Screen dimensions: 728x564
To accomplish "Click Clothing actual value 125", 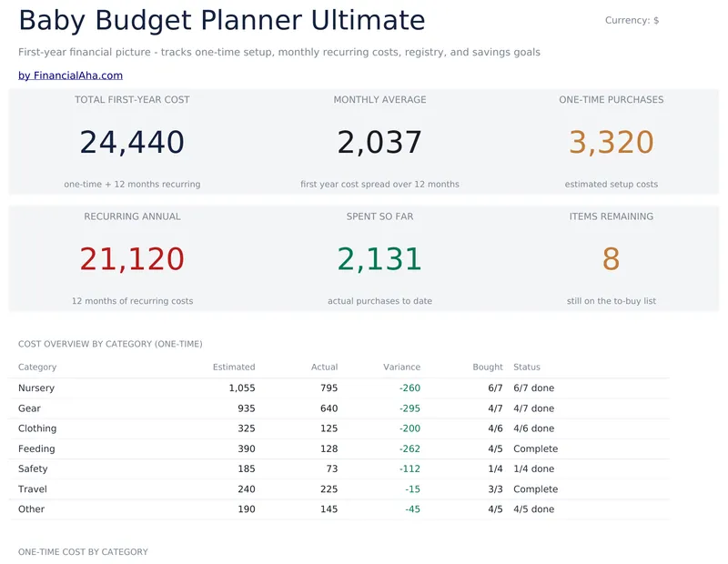I will point(329,428).
